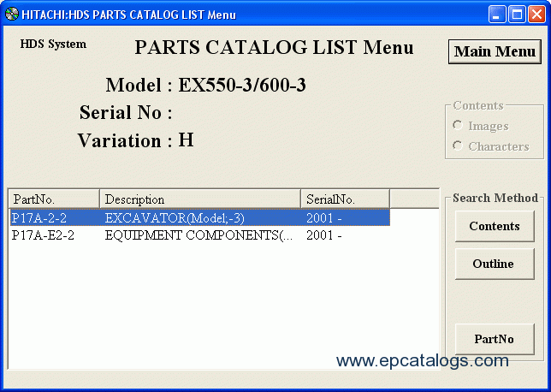Select EQUIPMENT COMPONENTS description entry
Screen dimensions: 551x392
click(x=198, y=235)
